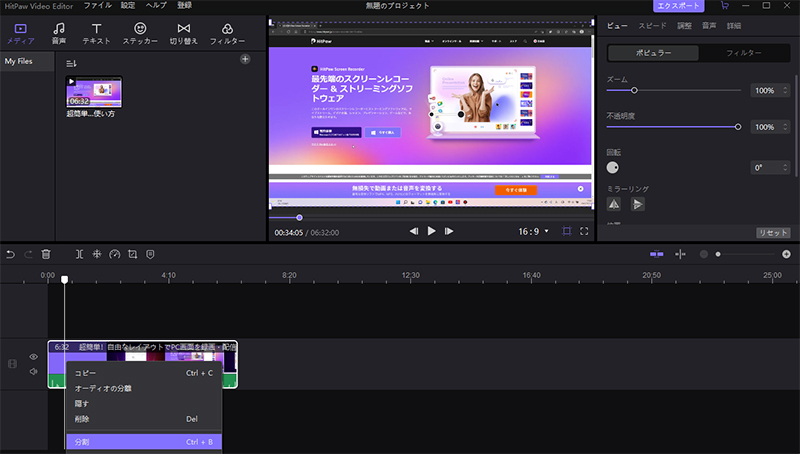Click the horizontal mirror flip icon
The height and width of the screenshot is (454, 800).
[614, 204]
